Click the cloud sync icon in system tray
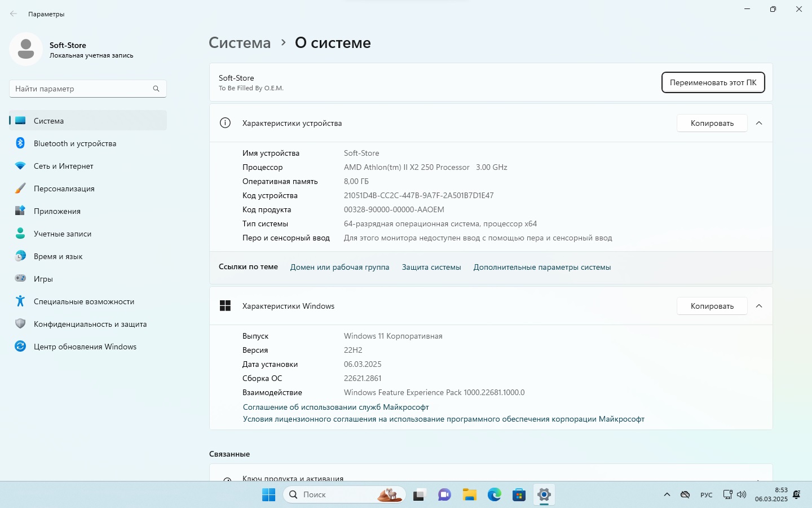The image size is (812, 508). pos(685,495)
